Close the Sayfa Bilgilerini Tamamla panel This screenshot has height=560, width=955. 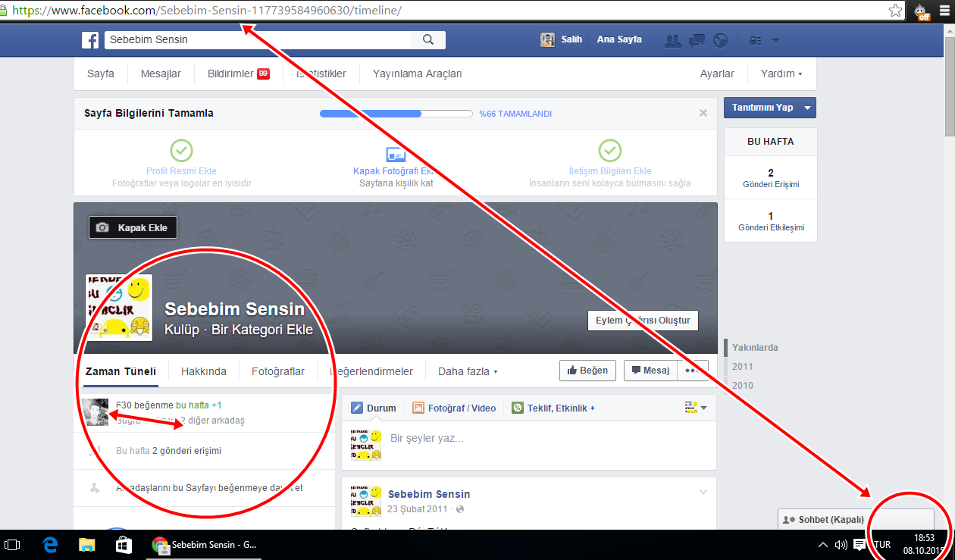[703, 113]
